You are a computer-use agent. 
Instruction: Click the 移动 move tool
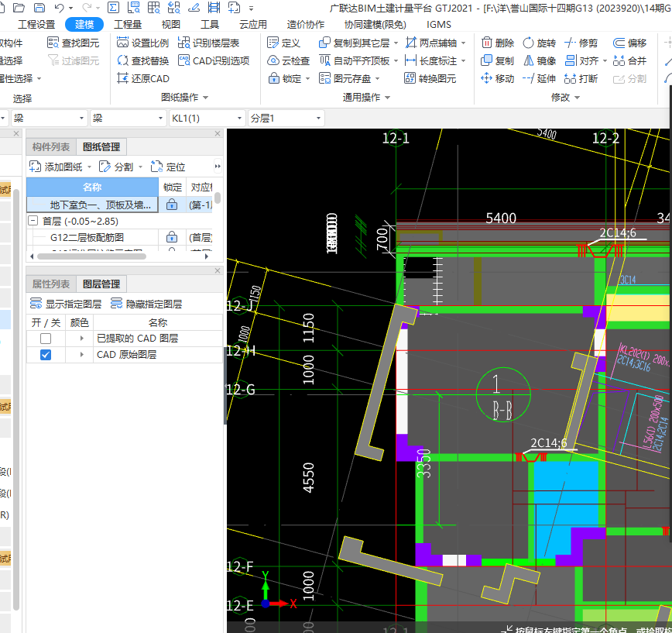pyautogui.click(x=497, y=78)
